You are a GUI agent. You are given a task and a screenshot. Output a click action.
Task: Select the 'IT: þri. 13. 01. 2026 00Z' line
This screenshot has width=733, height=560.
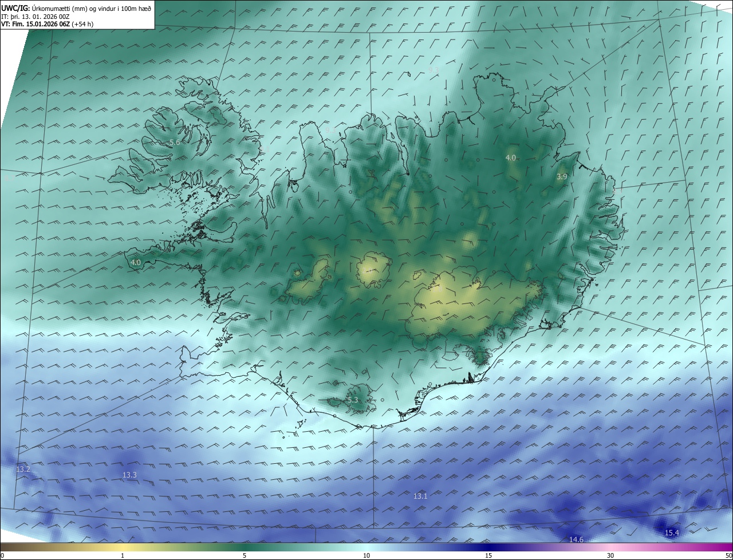[36, 17]
